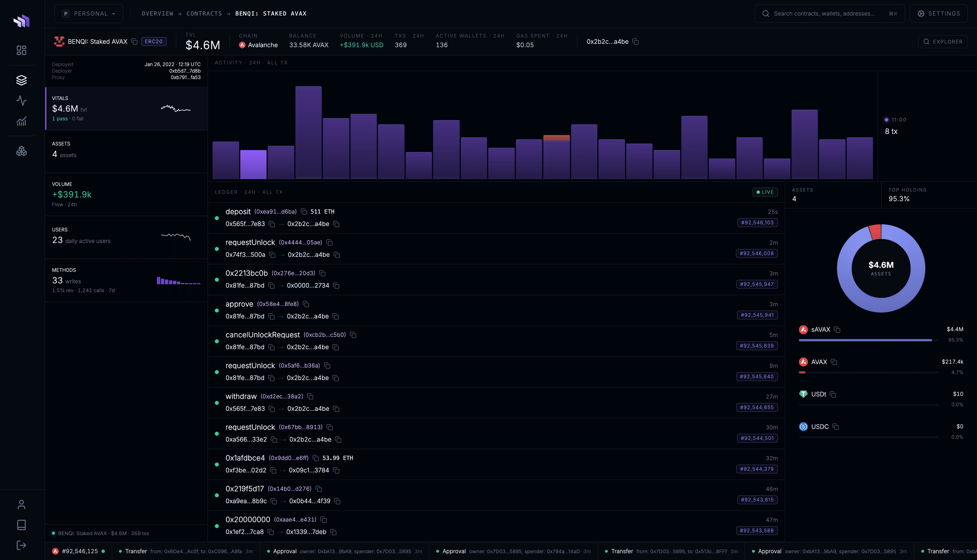Screen dimensions: 977x560
Task: Go to Contracts breadcrumb
Action: [204, 14]
